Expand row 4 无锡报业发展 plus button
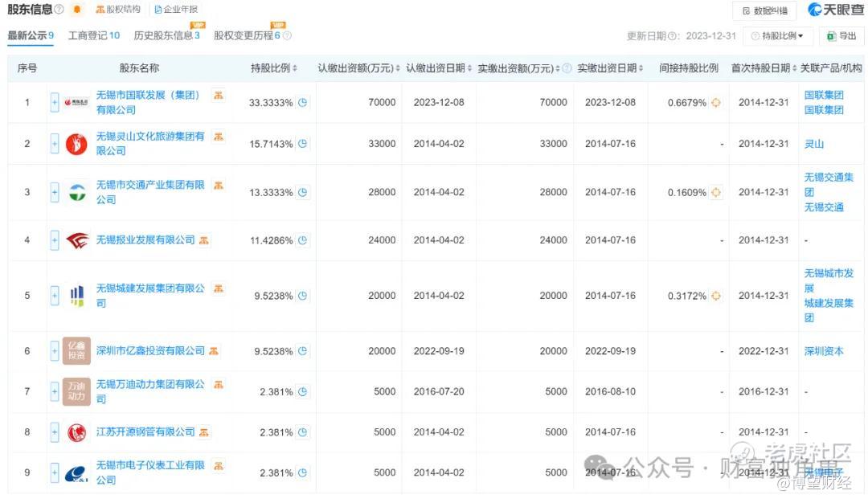This screenshot has height=503, width=868. (55, 240)
